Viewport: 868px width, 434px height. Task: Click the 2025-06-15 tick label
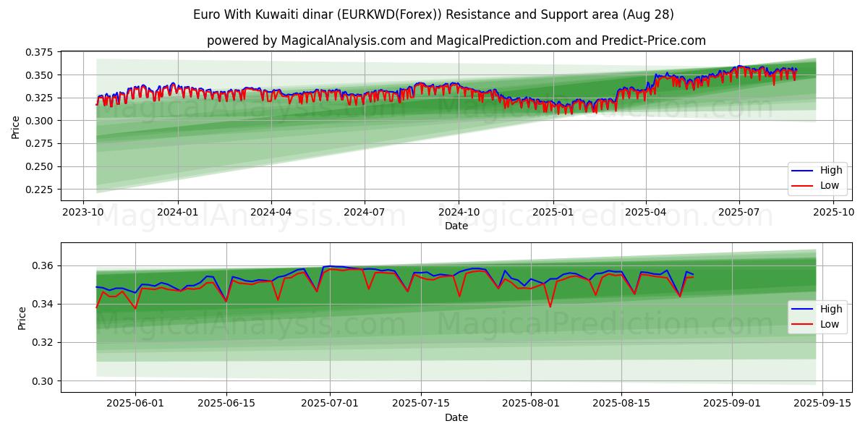click(x=226, y=404)
